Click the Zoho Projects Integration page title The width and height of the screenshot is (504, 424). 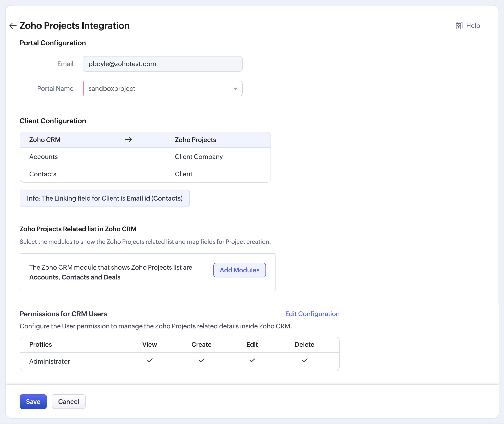click(75, 26)
